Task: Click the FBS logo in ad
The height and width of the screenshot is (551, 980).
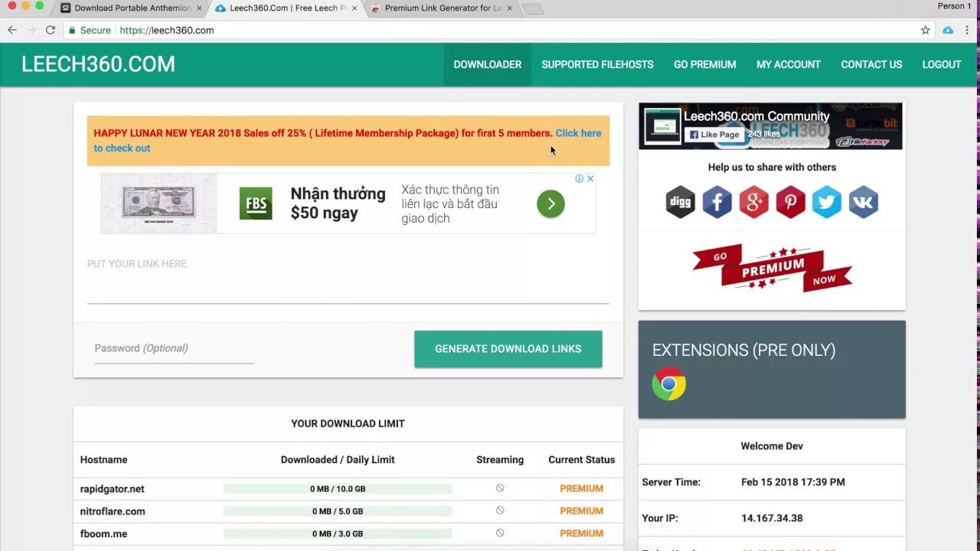Action: click(256, 204)
